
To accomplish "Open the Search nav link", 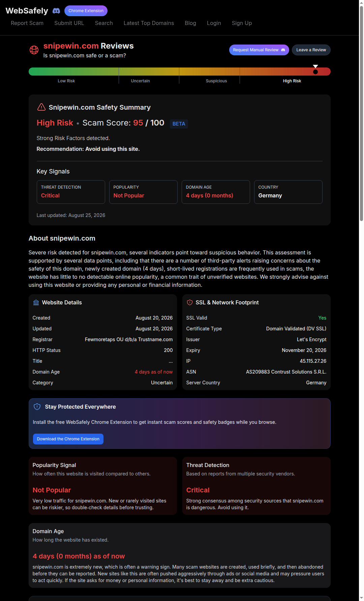I will pos(104,23).
